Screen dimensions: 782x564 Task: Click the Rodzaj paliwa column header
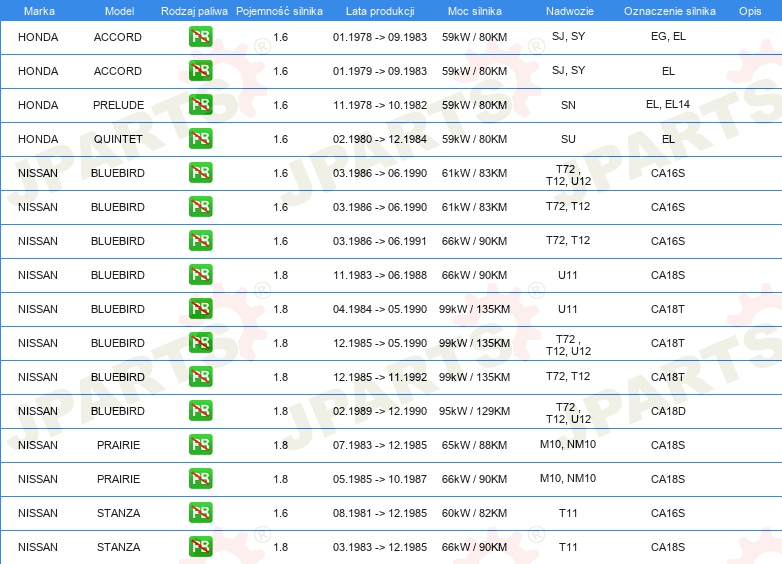194,11
